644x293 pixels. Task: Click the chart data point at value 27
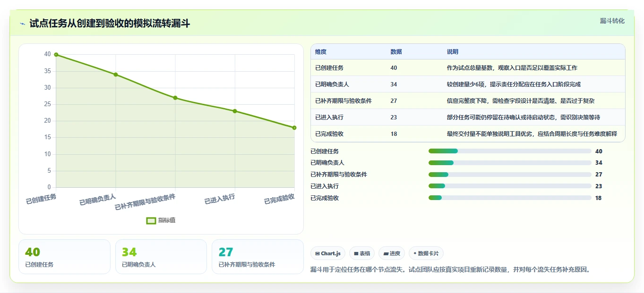pyautogui.click(x=175, y=98)
